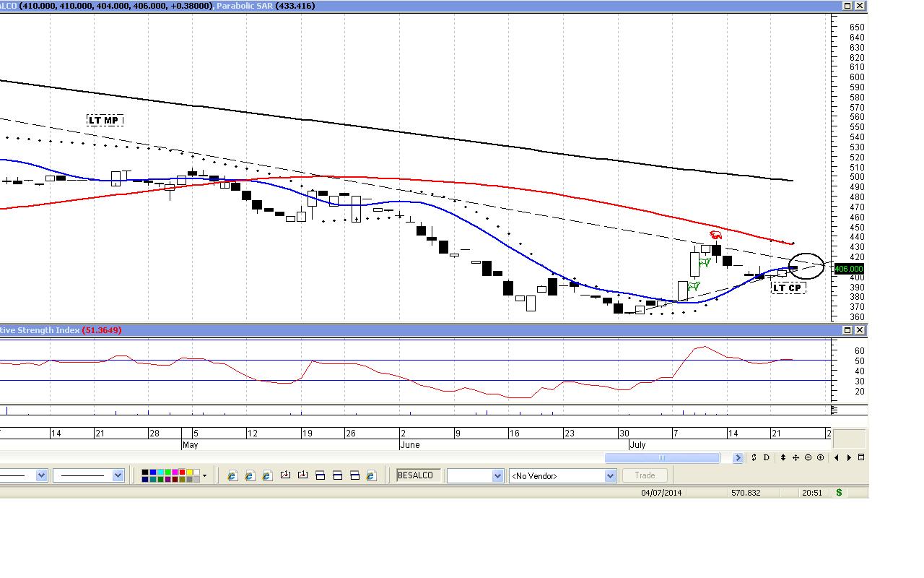This screenshot has width=924, height=578.
Task: Maximize the price chart inner pane
Action: [848, 6]
